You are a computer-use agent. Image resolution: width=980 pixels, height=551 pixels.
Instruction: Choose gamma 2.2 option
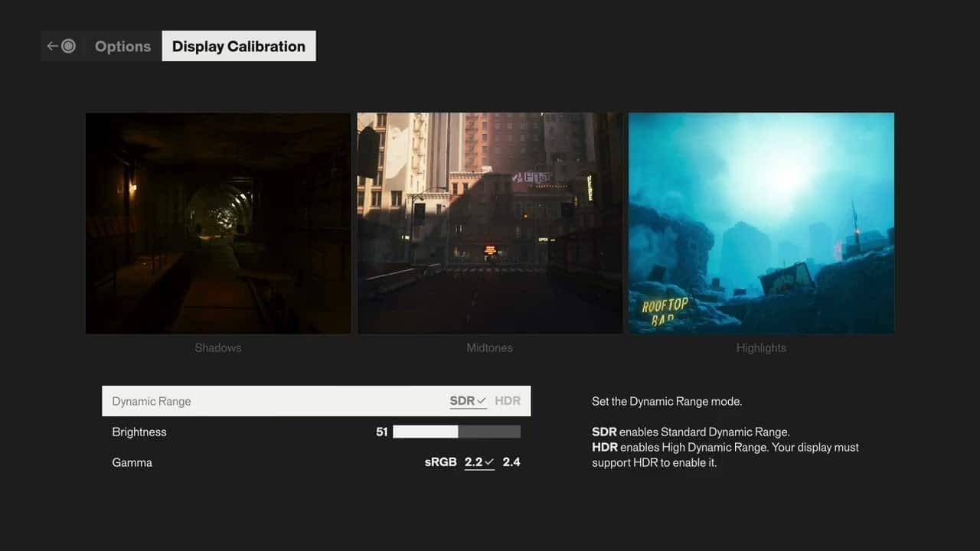click(x=479, y=462)
